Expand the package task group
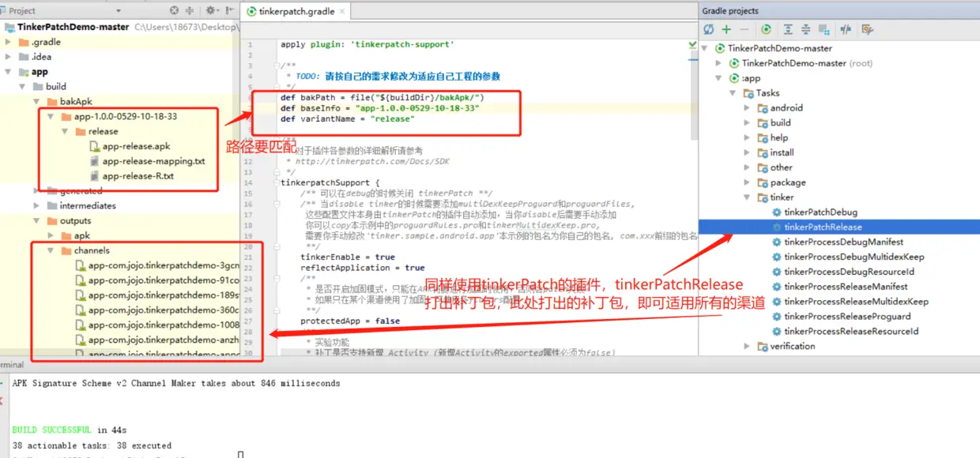The height and width of the screenshot is (458, 980). pyautogui.click(x=747, y=182)
